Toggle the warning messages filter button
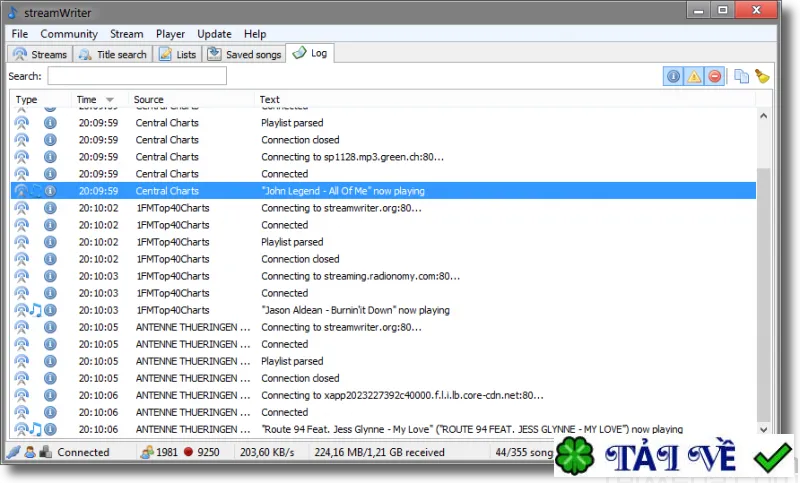 [694, 77]
